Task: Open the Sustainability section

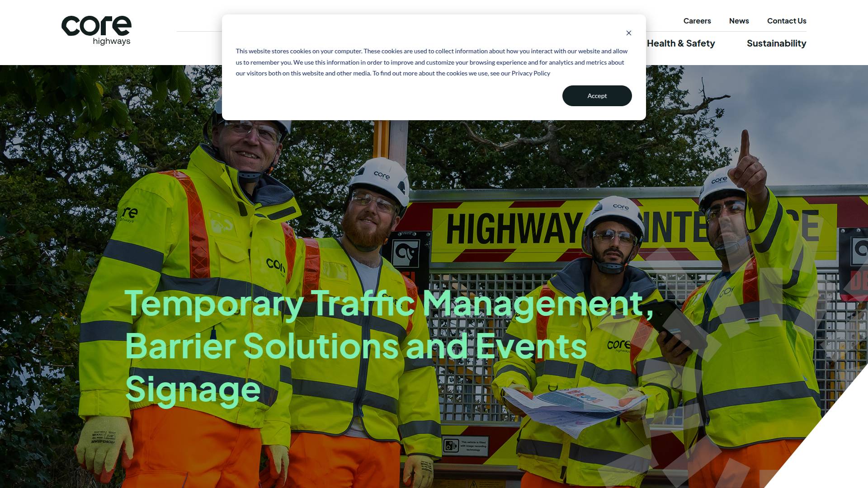Action: 776,43
